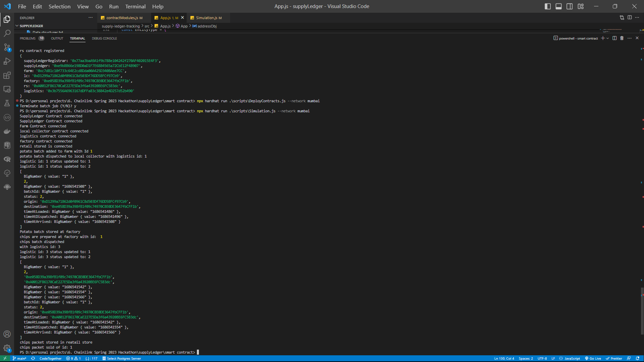Click the addressObj breadcrumb dropdown
Screen dimensions: 644x362
(x=207, y=26)
